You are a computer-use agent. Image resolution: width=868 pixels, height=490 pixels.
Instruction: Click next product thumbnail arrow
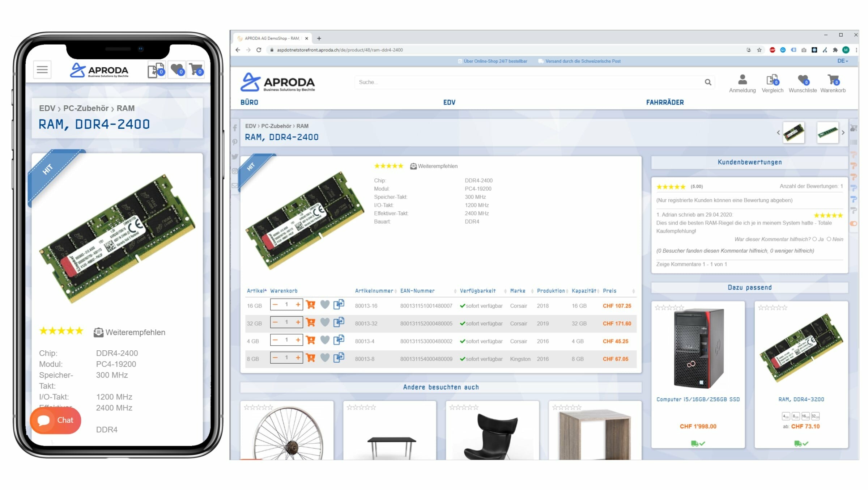click(x=843, y=132)
